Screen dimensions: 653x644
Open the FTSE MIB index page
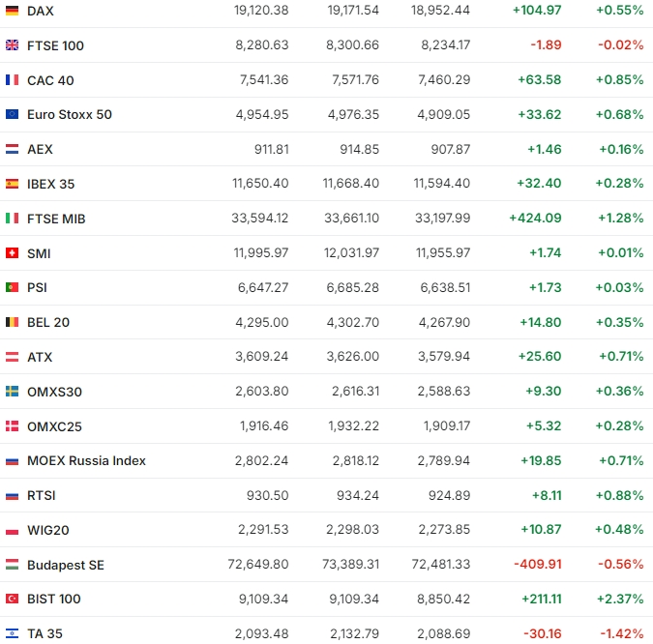click(x=56, y=219)
